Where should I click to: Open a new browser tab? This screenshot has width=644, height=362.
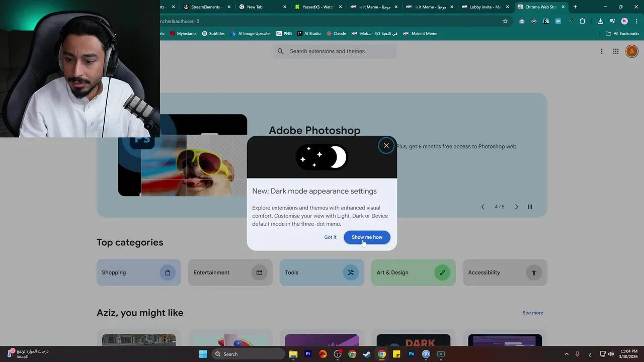575,7
